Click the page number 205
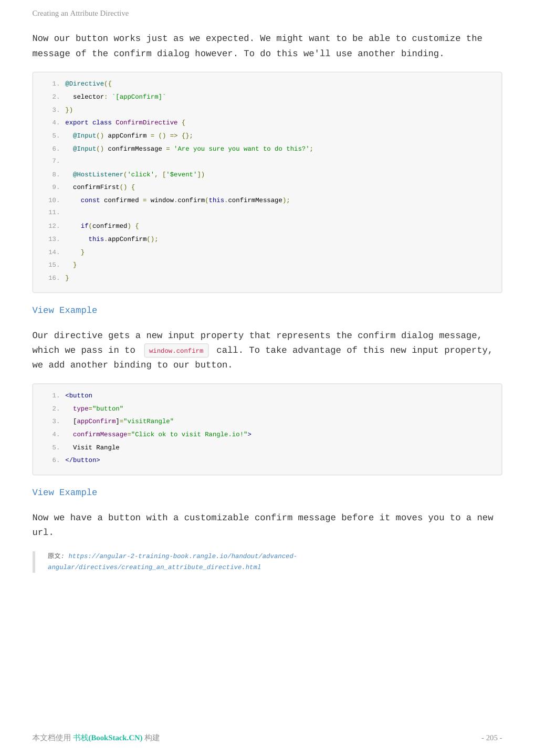 491,738
